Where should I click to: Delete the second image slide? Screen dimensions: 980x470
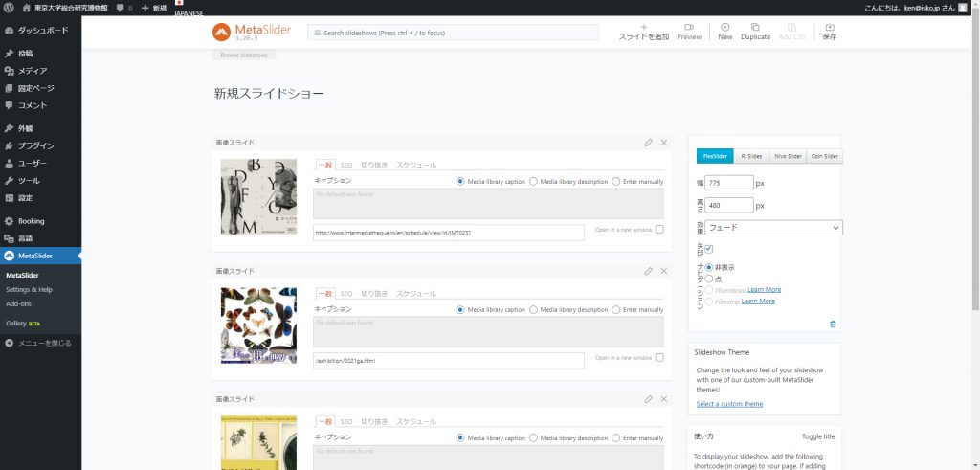pos(664,271)
